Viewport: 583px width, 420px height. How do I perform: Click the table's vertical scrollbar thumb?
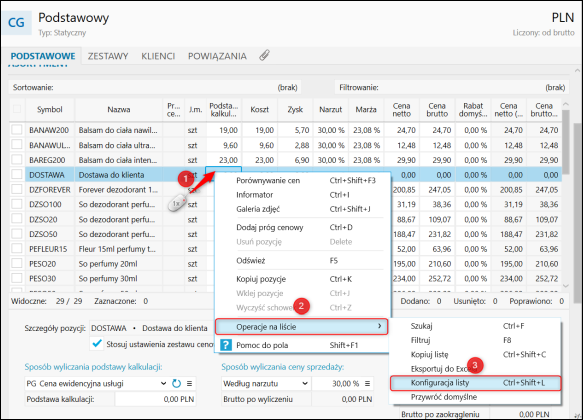(566, 141)
